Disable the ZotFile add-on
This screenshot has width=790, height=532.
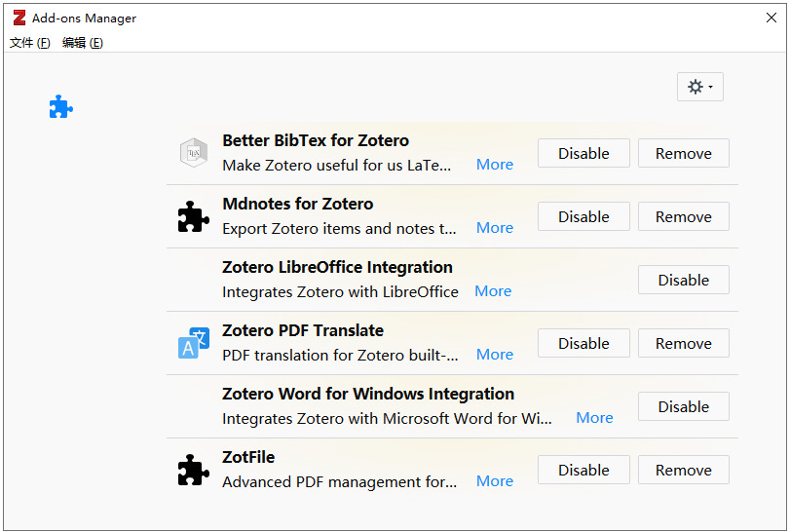583,470
